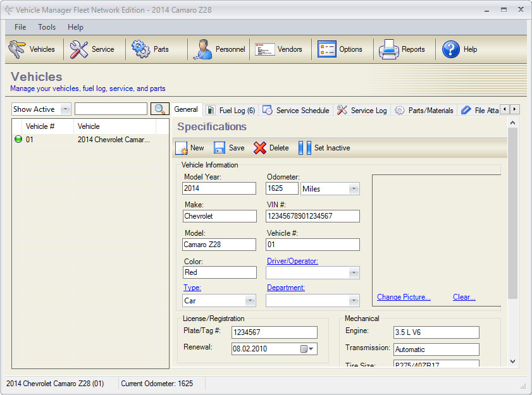Delete the vehicle with the red X
The width and height of the screenshot is (532, 395).
pyautogui.click(x=260, y=148)
